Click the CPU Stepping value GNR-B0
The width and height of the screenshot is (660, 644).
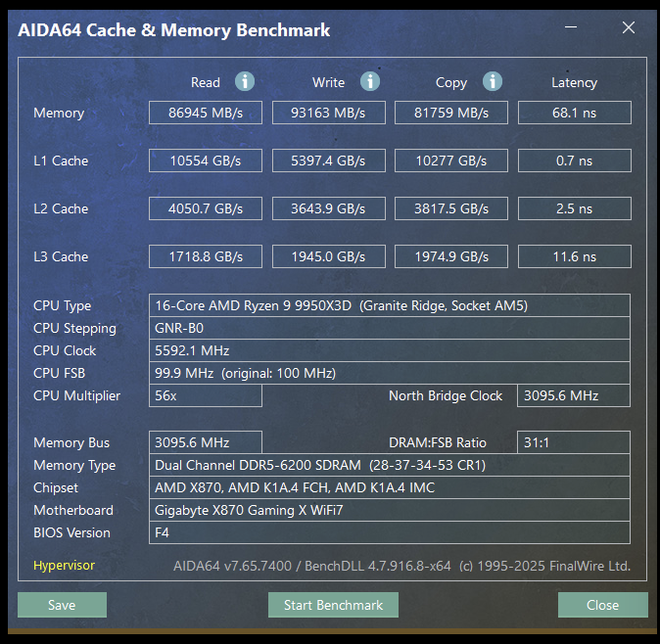click(390, 328)
